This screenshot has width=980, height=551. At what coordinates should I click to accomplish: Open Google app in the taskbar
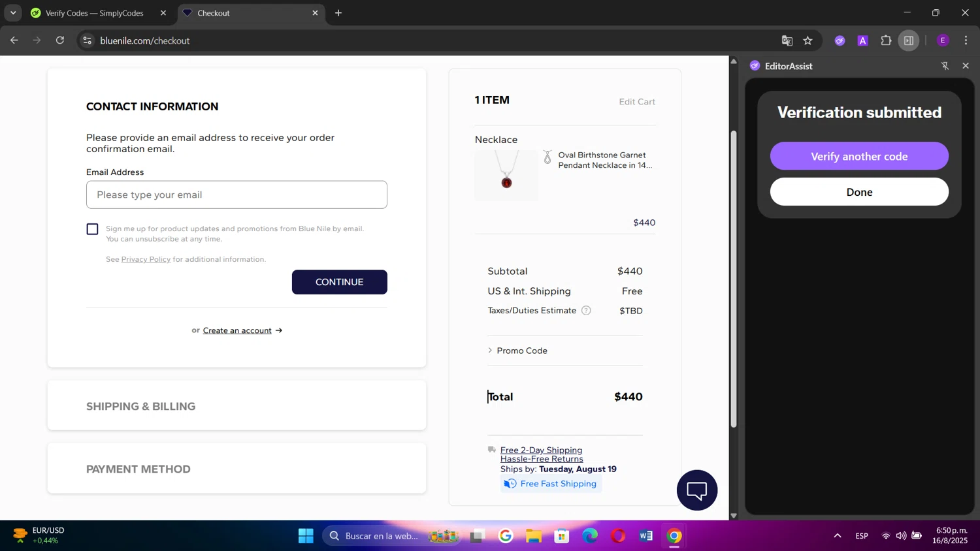[x=506, y=536]
